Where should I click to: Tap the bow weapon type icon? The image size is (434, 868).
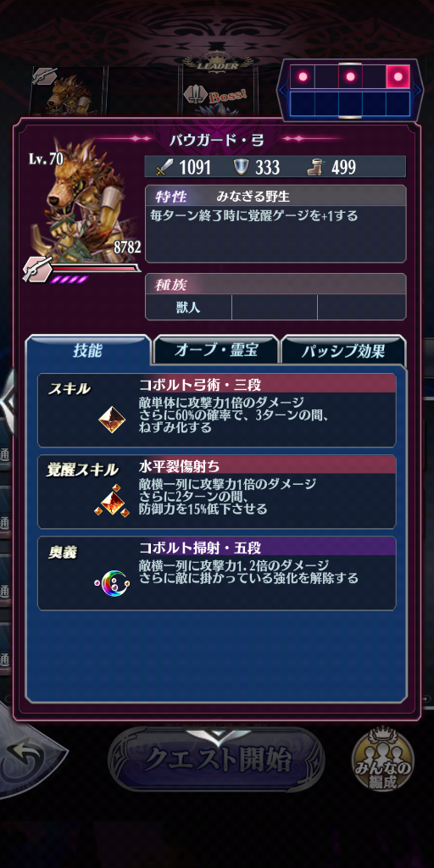pos(37,269)
